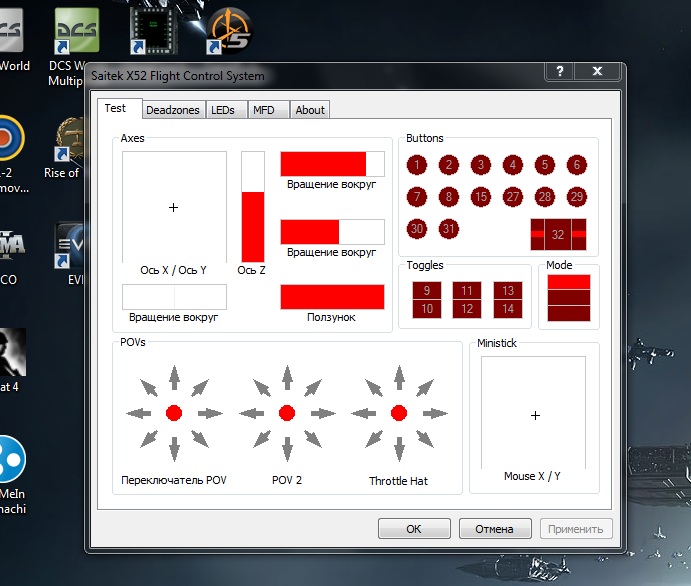Click the question mark help button
691x586 pixels.
click(x=560, y=71)
